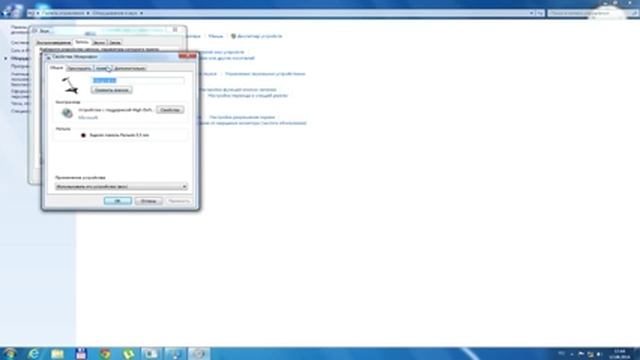This screenshot has height=360, width=640.
Task: Open the Device Manager link
Action: 260,36
